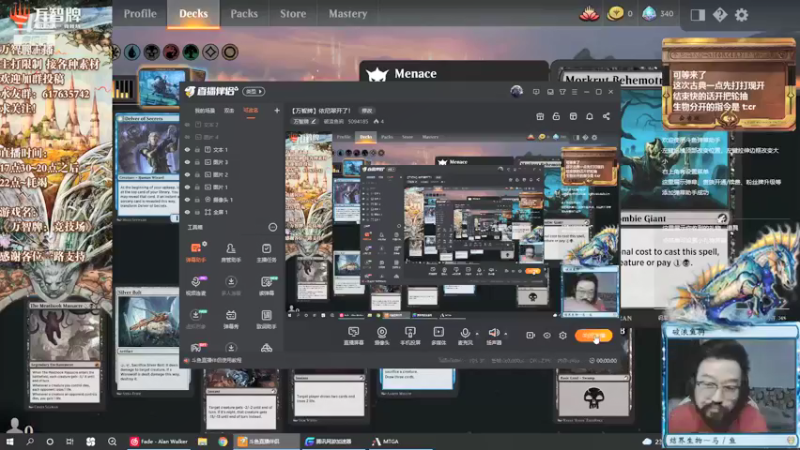This screenshot has height=450, width=800.
Task: Open Fade - Alan Walker taskbar item
Action: 159,442
